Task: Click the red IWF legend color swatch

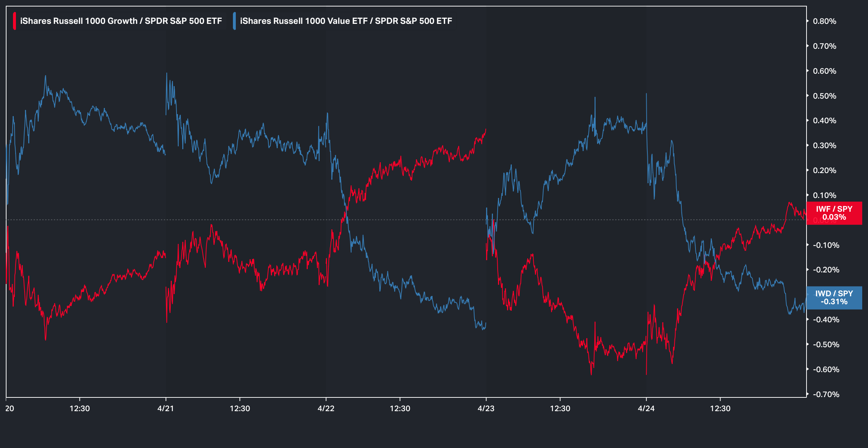Action: (14, 21)
